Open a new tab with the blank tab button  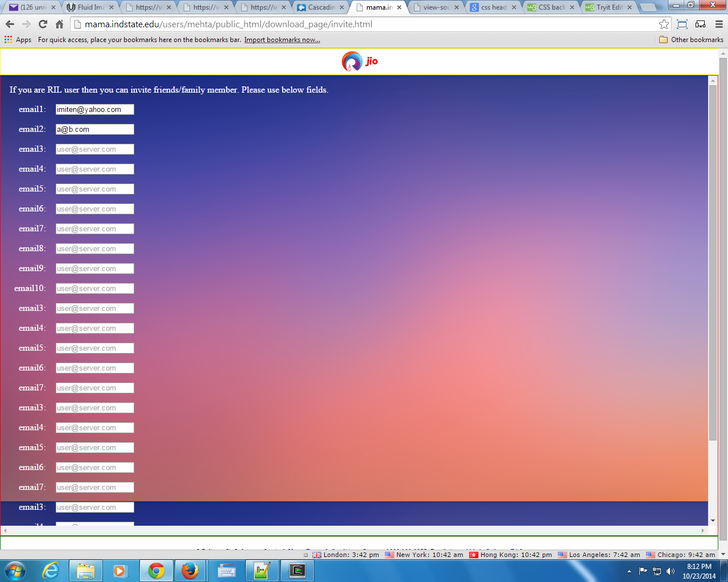(648, 7)
